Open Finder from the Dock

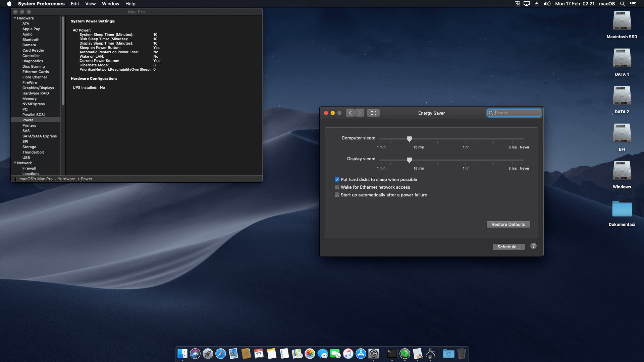pyautogui.click(x=182, y=354)
